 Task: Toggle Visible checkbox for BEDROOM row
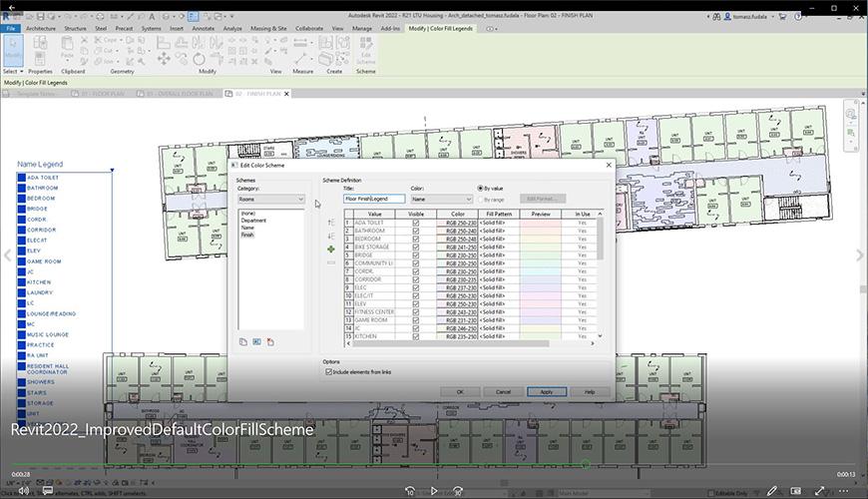click(416, 239)
